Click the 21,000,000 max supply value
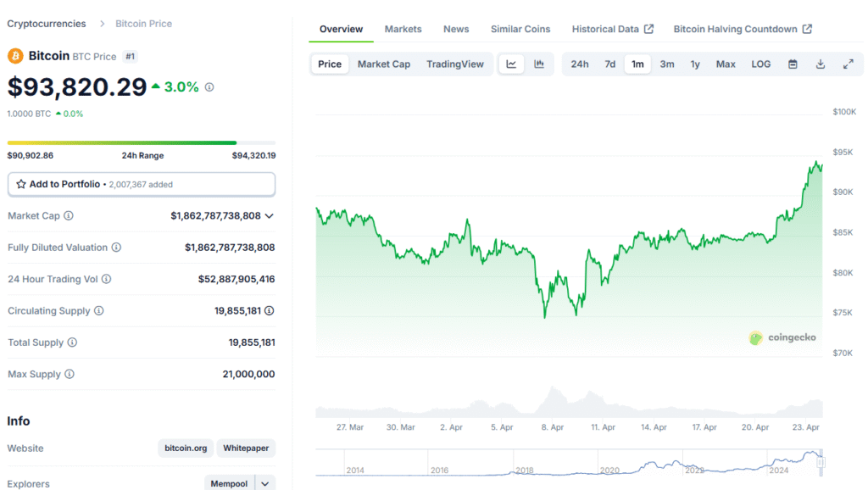The image size is (868, 490). tap(248, 375)
